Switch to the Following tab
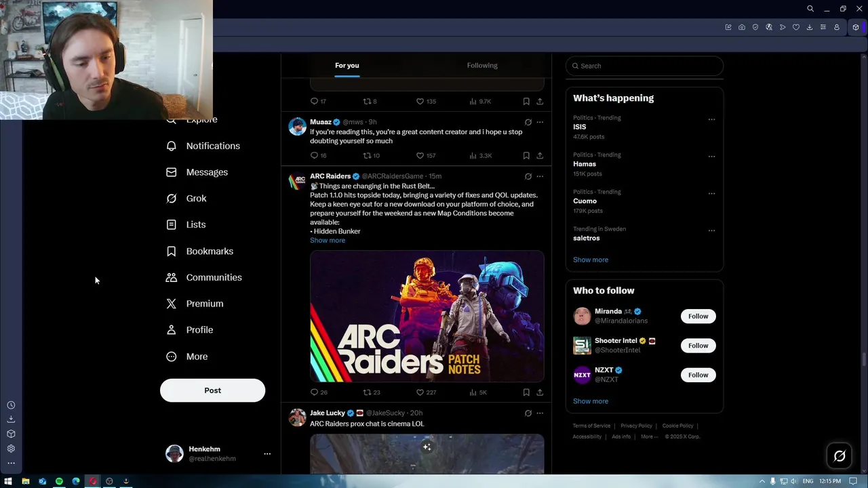The width and height of the screenshot is (868, 488). point(482,66)
